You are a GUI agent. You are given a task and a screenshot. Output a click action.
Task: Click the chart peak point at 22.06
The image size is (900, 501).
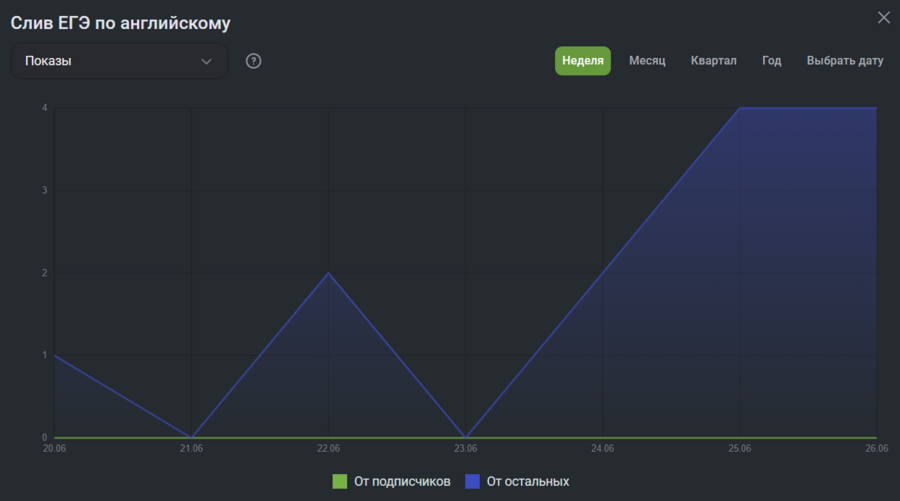coord(328,273)
